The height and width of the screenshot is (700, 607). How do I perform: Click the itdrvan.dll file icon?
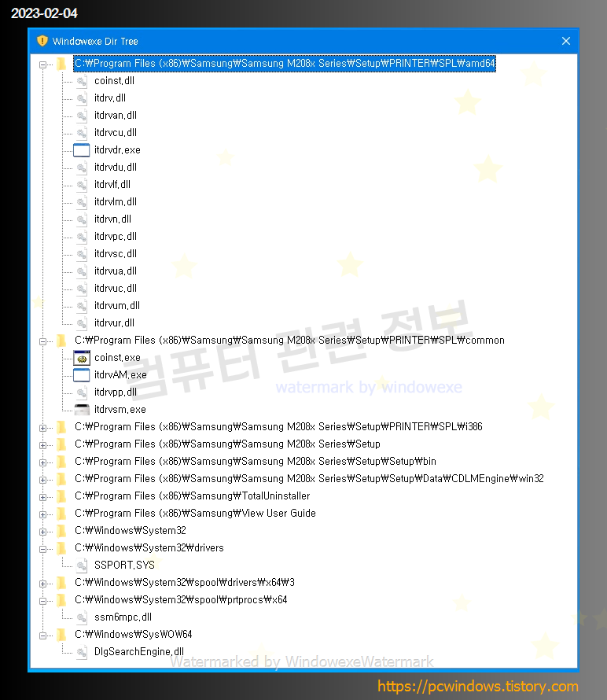[81, 116]
